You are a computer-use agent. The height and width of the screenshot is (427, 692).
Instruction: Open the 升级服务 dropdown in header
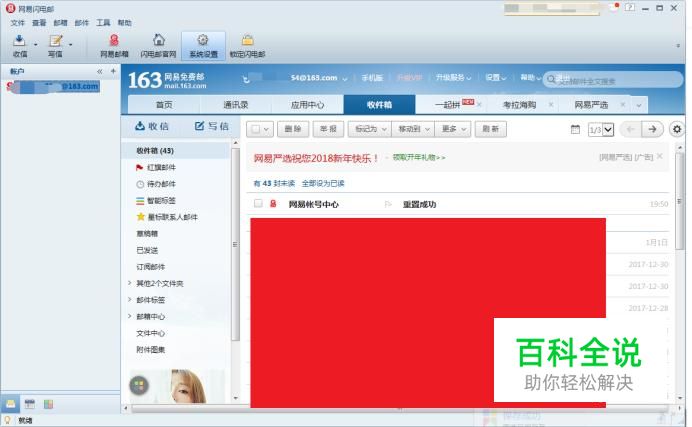point(453,78)
